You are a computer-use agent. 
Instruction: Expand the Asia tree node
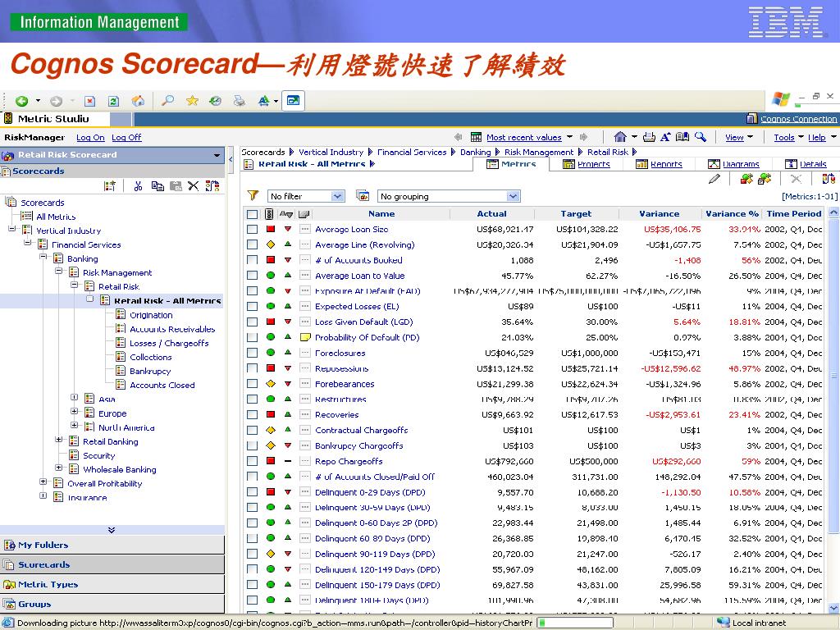click(75, 398)
